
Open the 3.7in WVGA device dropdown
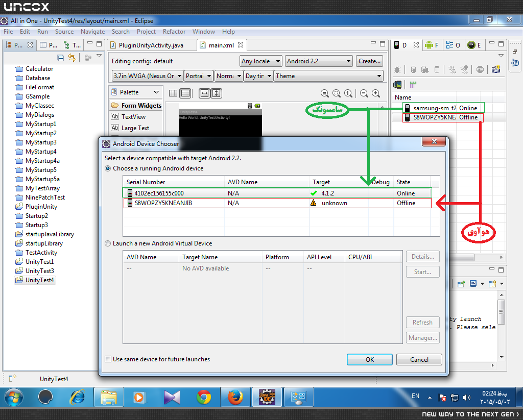148,76
